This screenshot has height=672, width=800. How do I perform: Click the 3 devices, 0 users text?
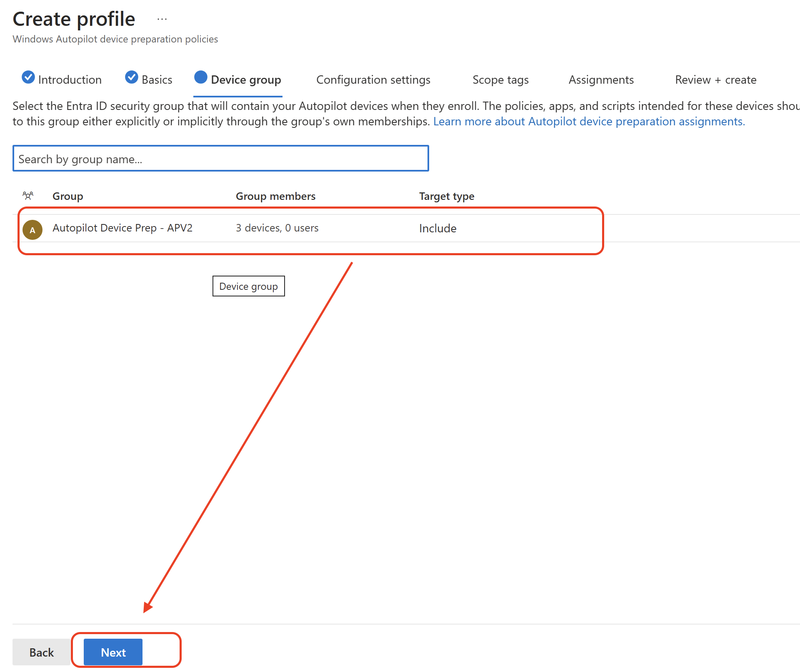point(277,228)
